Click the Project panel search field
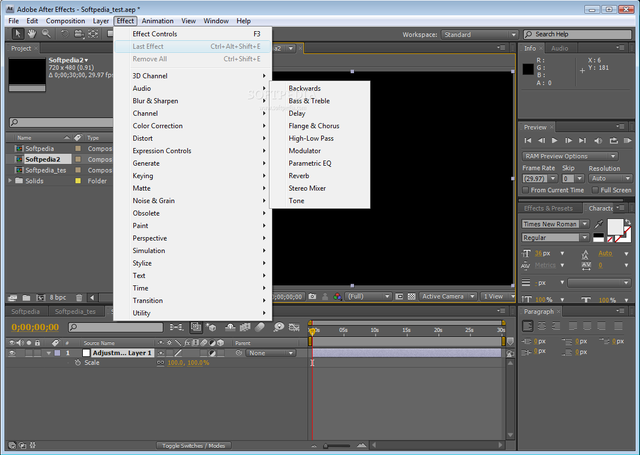The image size is (640, 455). pos(61,122)
